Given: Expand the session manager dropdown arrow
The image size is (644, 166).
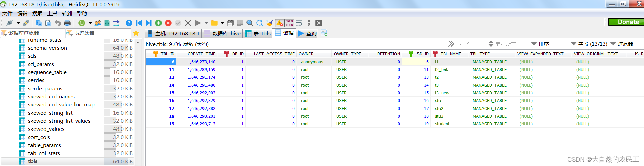Looking at the screenshot, I should [18, 23].
